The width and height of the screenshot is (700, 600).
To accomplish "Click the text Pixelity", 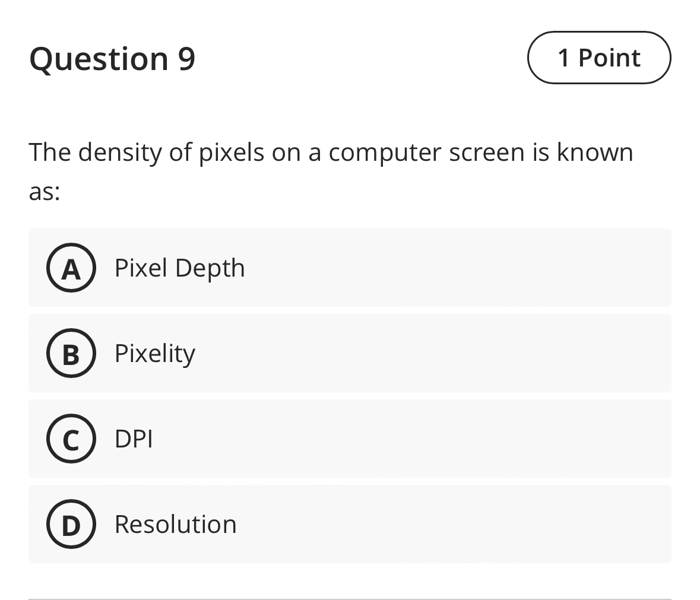I will [154, 353].
